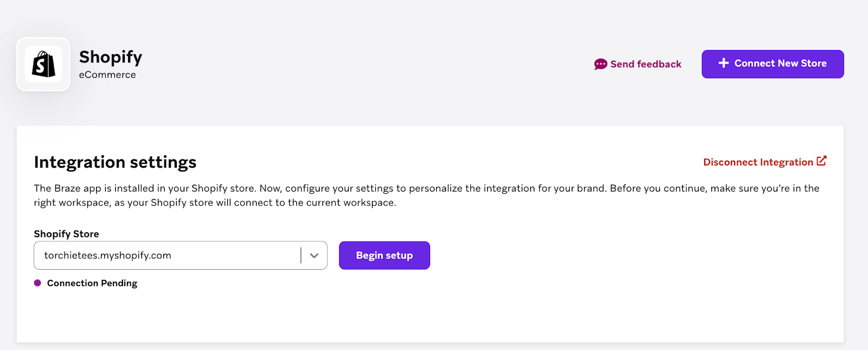Click the plus icon on Connect New Store
Viewport: 868px width, 350px height.
pos(724,63)
